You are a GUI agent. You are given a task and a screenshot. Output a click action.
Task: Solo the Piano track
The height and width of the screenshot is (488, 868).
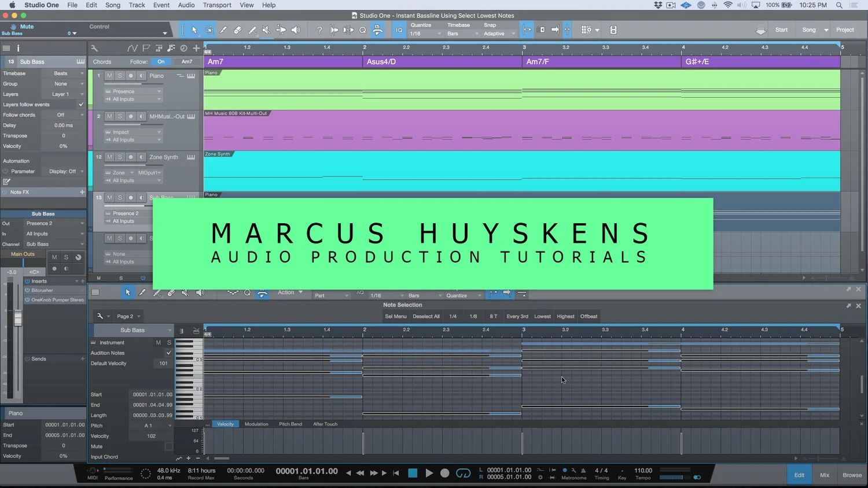(x=120, y=76)
